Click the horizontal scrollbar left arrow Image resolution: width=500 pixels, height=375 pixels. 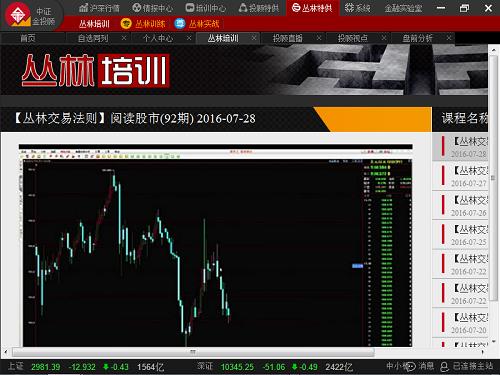click(5, 352)
